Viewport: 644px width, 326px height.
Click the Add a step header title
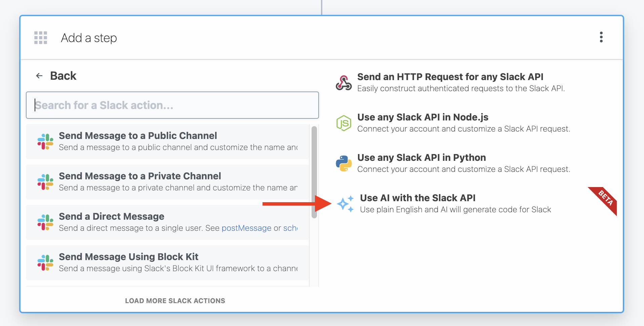coord(89,38)
